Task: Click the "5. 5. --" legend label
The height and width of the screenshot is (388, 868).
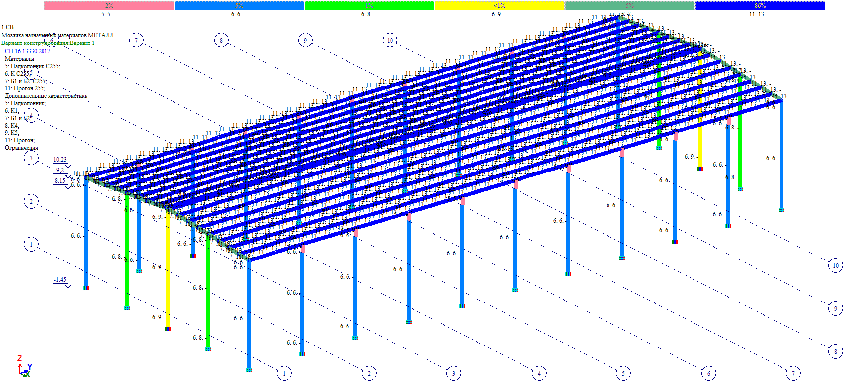Action: coord(109,14)
